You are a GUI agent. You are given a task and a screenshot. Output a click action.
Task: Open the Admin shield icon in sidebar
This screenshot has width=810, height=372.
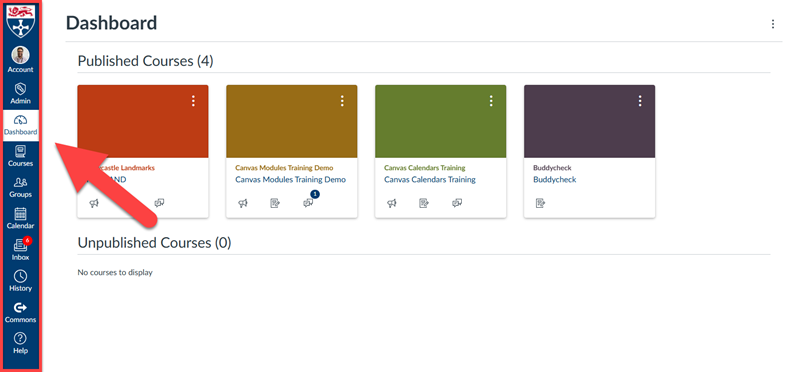21,94
